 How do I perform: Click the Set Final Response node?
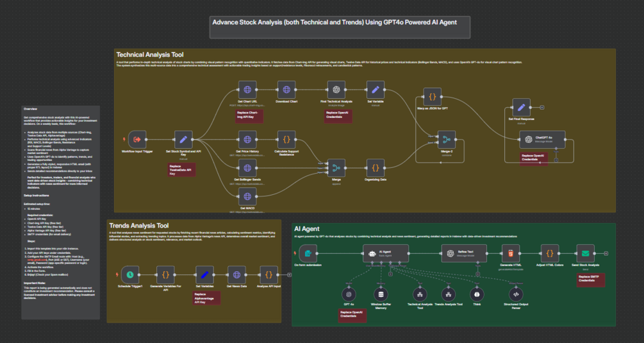tap(521, 108)
